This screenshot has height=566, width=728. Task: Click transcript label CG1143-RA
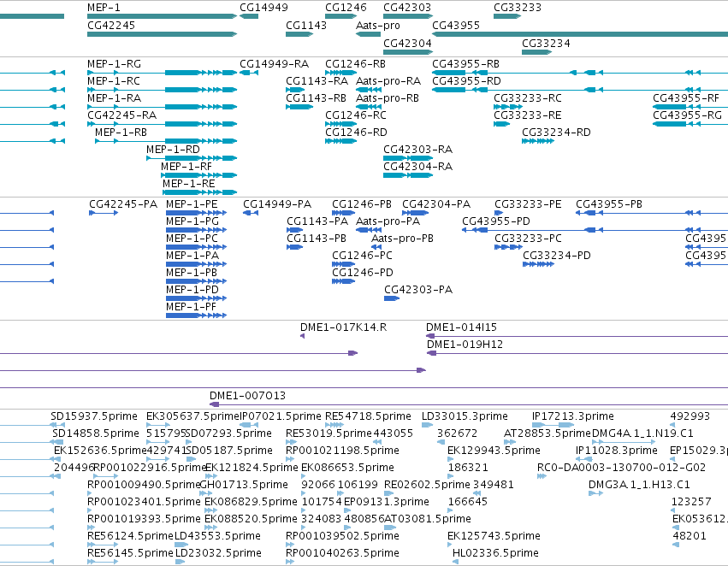tap(317, 81)
